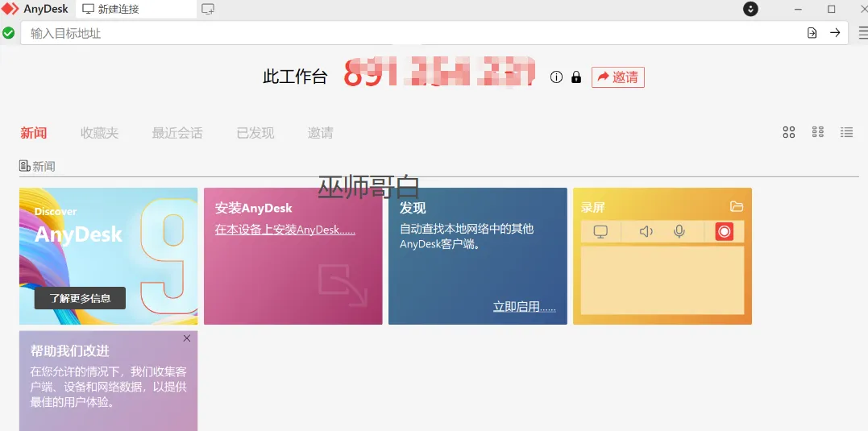Click the file transfer icon in address bar
Screen dimensions: 868x431
click(812, 33)
